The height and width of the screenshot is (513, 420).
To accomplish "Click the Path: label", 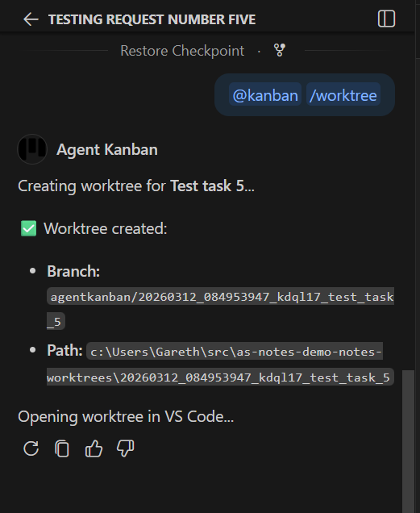I will click(64, 350).
